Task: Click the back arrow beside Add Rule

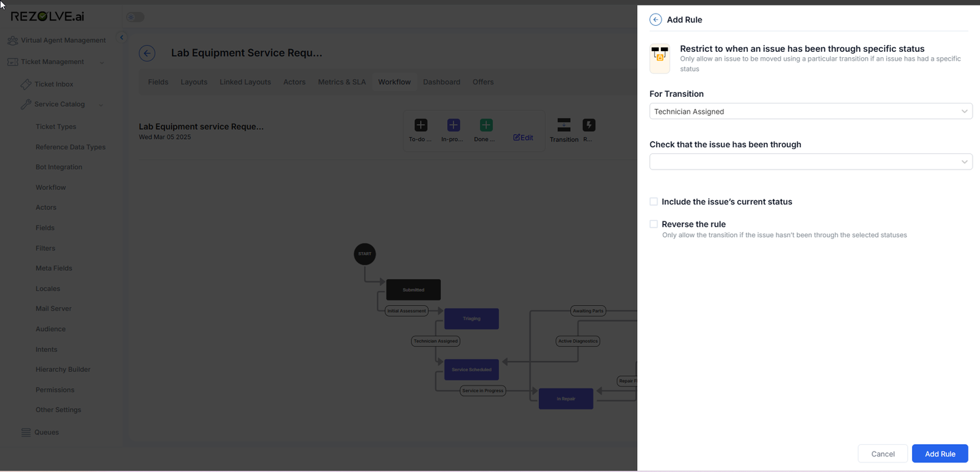Action: click(655, 20)
